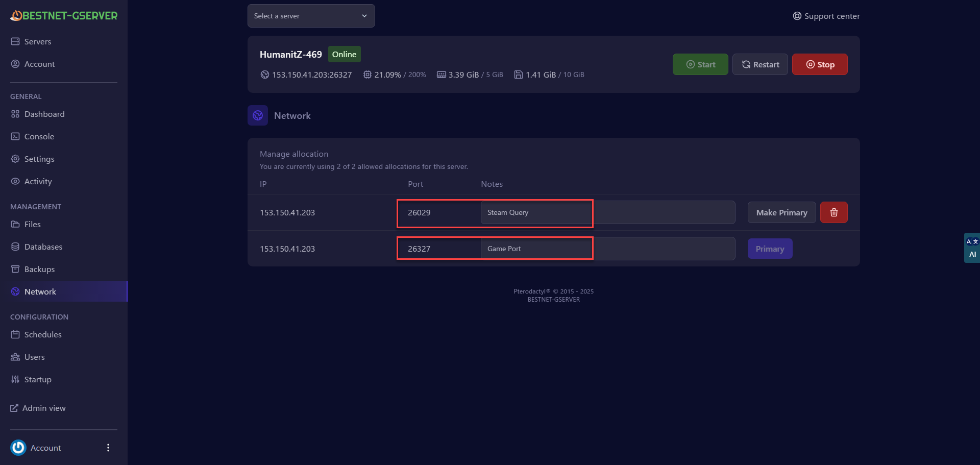The width and height of the screenshot is (980, 465).
Task: Open the Admin view link
Action: tap(44, 408)
